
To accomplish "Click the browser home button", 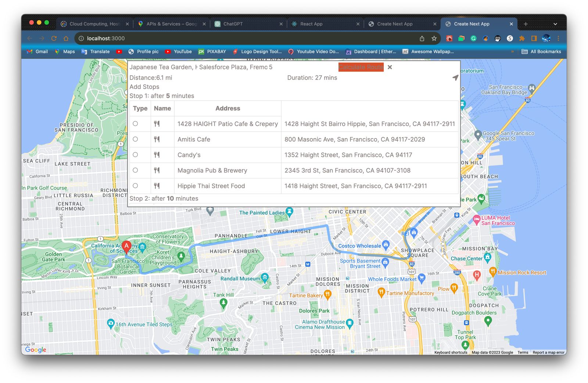I will [x=66, y=38].
